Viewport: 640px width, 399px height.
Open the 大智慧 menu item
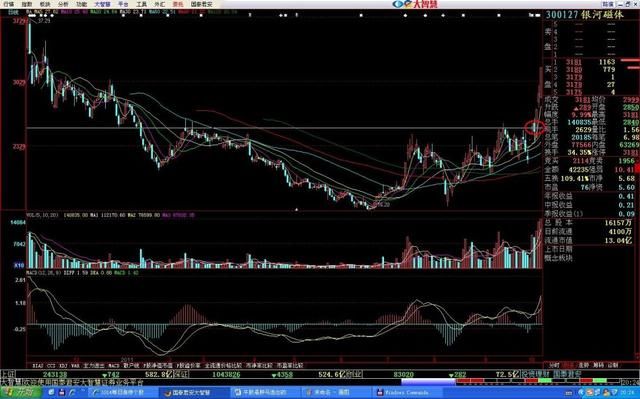click(x=102, y=4)
